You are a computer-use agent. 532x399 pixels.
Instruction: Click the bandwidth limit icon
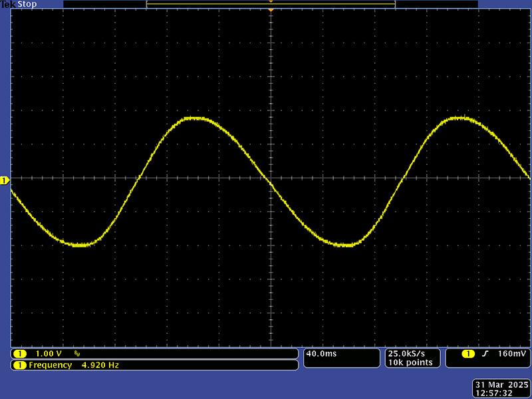(x=77, y=354)
